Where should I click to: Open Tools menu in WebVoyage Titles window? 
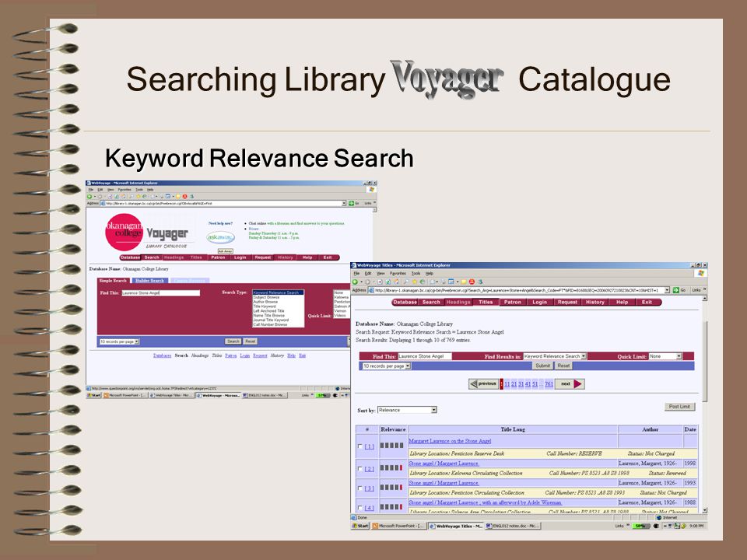[416, 273]
